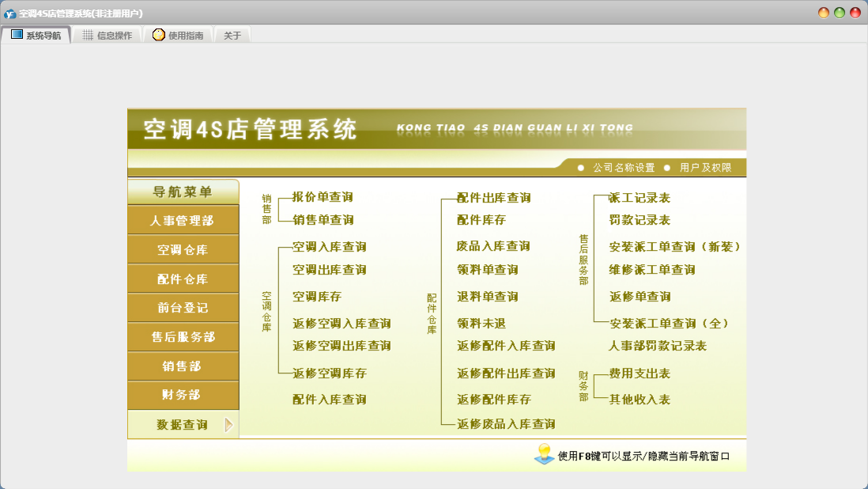Image resolution: width=868 pixels, height=489 pixels.
Task: Open 公司名称设置 settings
Action: tap(624, 168)
